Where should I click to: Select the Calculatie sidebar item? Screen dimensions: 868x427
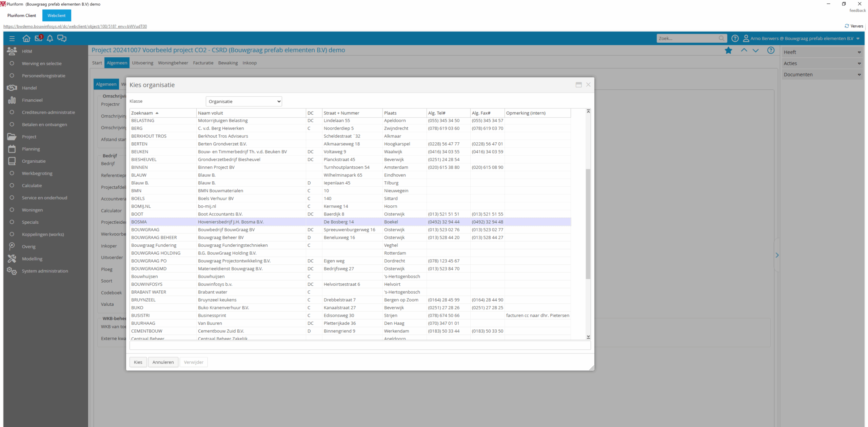coord(32,185)
